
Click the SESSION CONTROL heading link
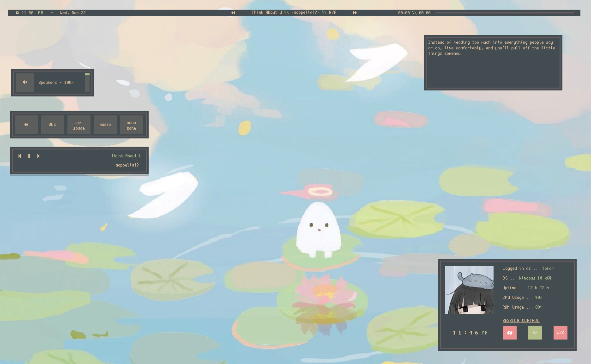521,320
